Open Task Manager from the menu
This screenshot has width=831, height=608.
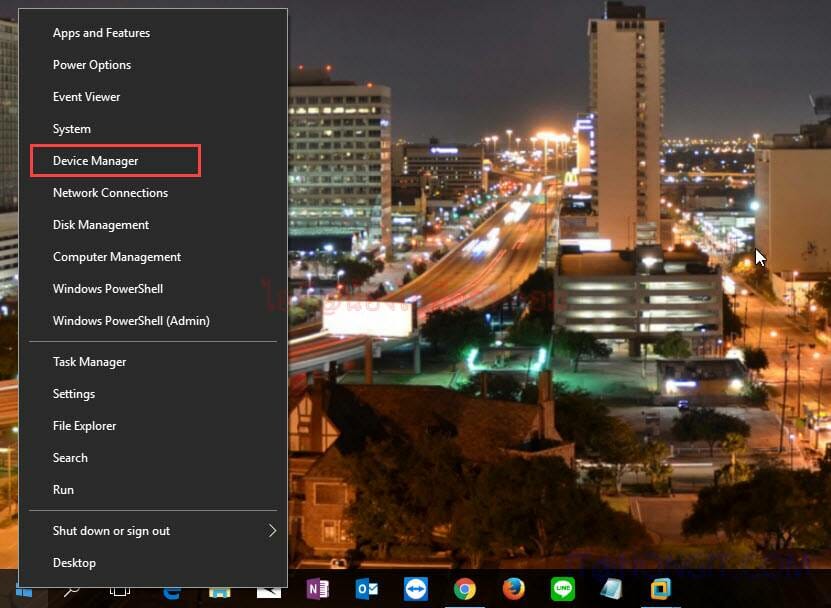[89, 361]
